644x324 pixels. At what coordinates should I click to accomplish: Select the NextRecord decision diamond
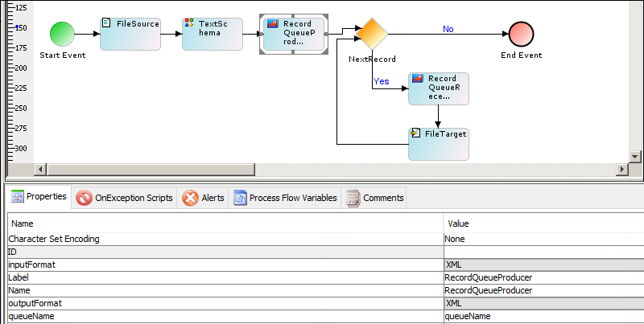372,34
